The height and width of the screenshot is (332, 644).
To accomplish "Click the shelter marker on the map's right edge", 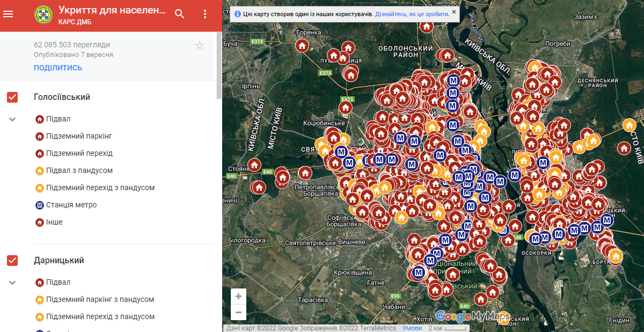I will coord(624,148).
